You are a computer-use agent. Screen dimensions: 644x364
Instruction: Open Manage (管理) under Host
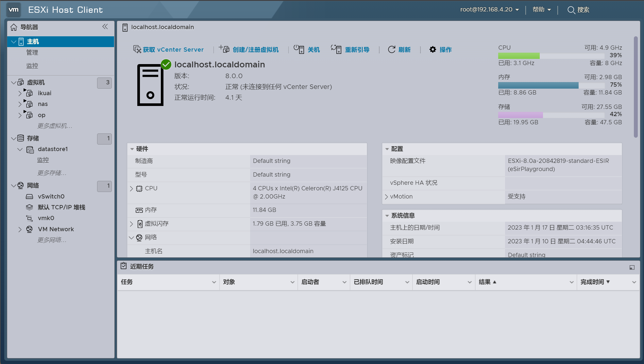click(x=32, y=52)
